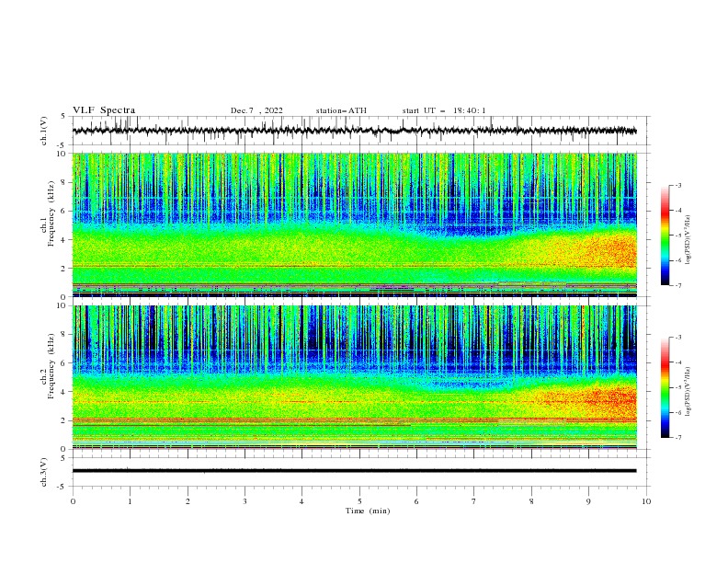The width and height of the screenshot is (728, 563).
Task: Click the '6' tick on the time axis
Action: point(416,501)
